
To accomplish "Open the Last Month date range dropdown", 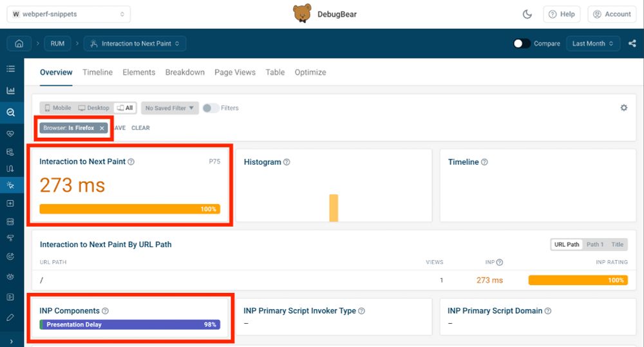I will (x=592, y=44).
